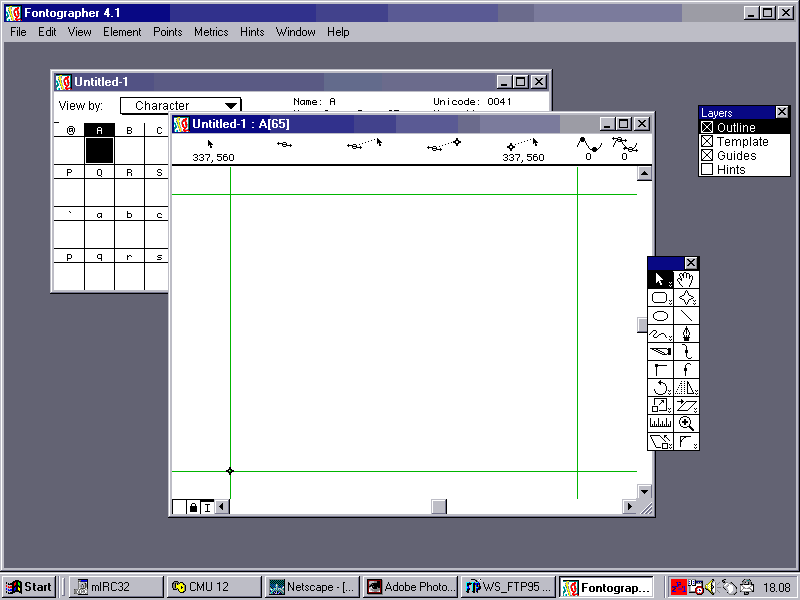Toggle the Outline layer checkbox
Screen dimensions: 800x600
pos(707,127)
